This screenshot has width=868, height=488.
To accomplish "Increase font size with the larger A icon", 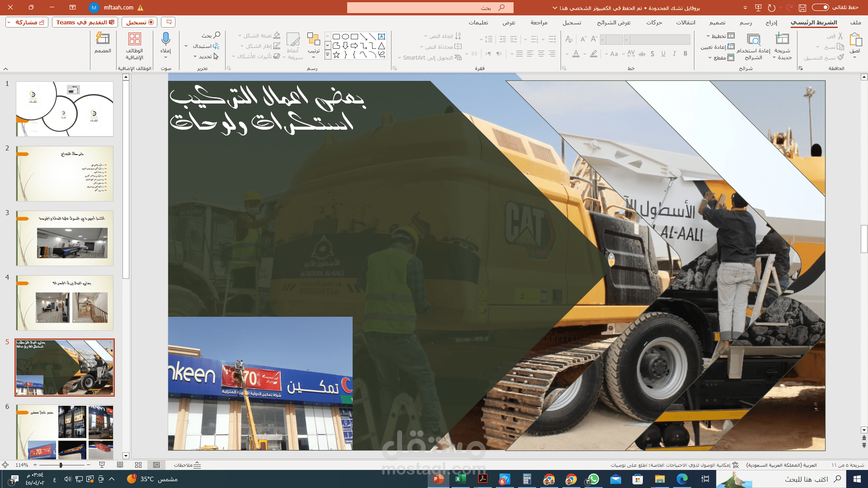I will (x=594, y=39).
